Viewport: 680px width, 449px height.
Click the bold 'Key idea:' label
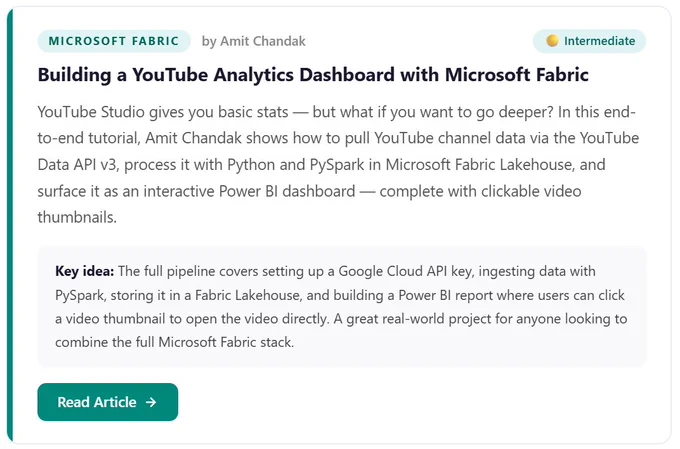pos(85,271)
